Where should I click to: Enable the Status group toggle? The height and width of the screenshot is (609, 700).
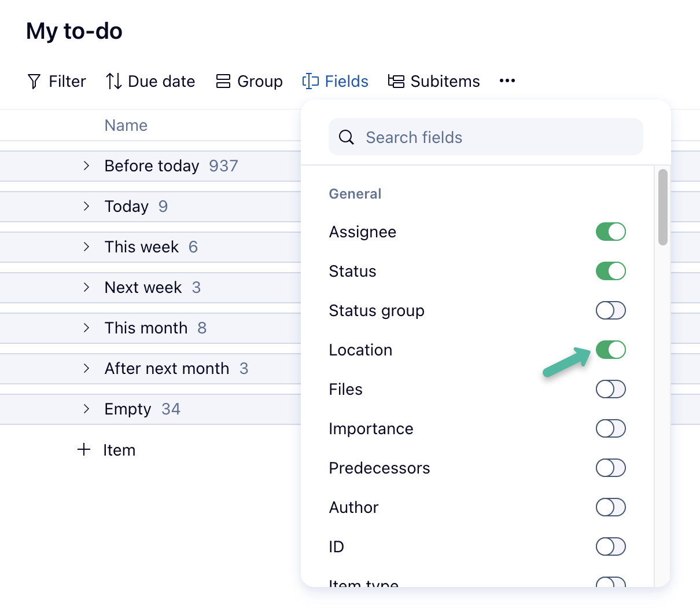coord(611,310)
